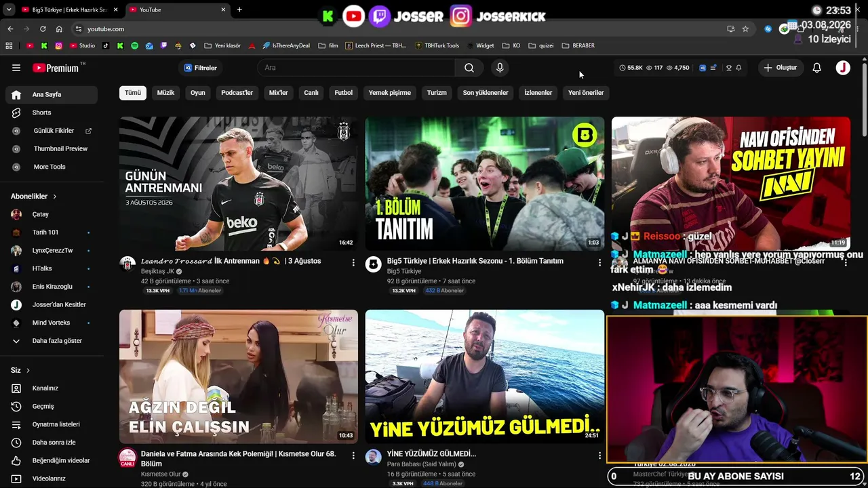The width and height of the screenshot is (868, 488).
Task: Select the Canlı filter chip
Action: click(x=311, y=93)
